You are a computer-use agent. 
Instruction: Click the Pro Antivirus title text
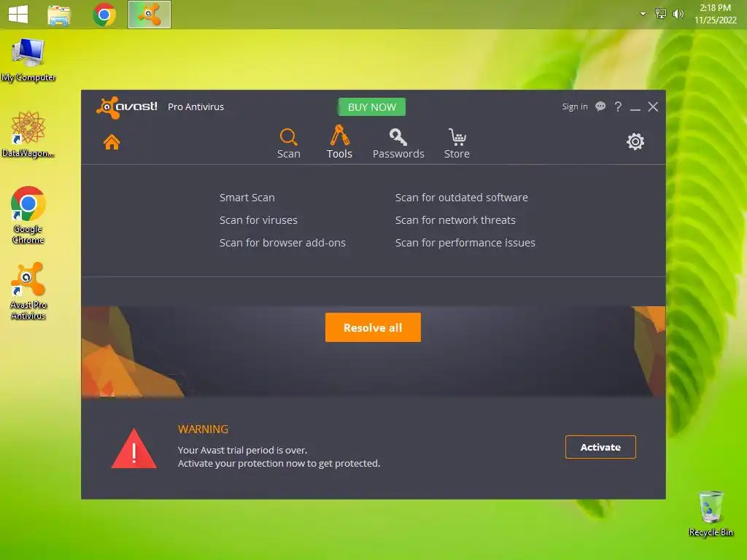tap(196, 106)
